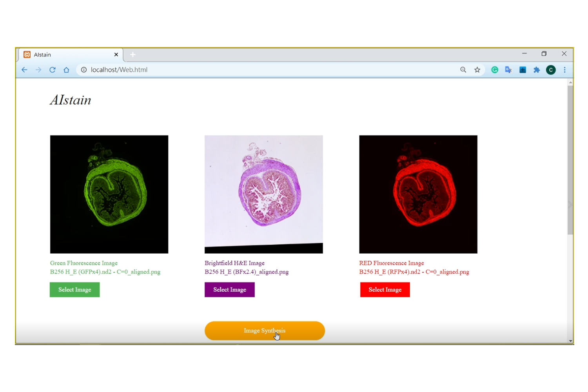Screen dimensions: 588x392
Task: Reload the page with refresh icon
Action: pos(52,70)
